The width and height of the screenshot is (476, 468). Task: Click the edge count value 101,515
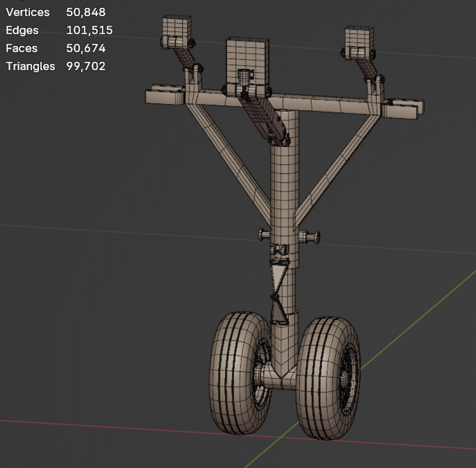coord(90,30)
